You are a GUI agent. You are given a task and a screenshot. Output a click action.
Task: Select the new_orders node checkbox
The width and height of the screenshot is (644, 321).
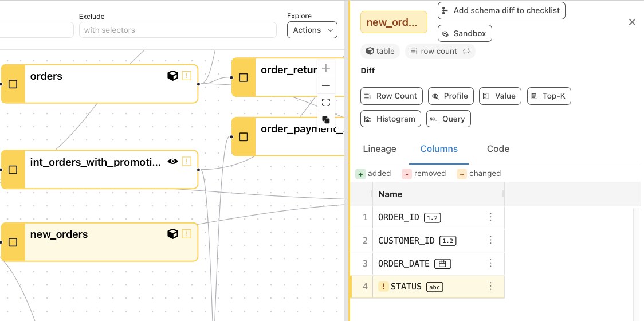(13, 242)
